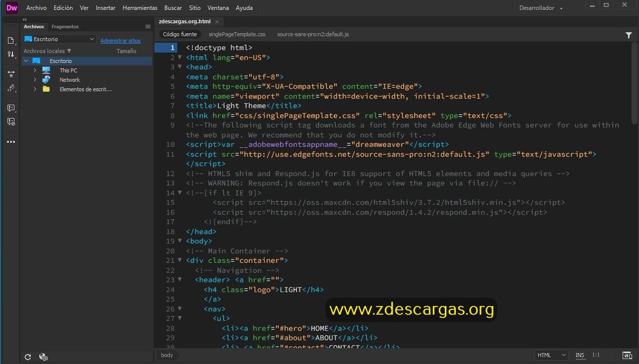Click the globe server icon beside refresh
The width and height of the screenshot is (639, 364).
point(43,357)
